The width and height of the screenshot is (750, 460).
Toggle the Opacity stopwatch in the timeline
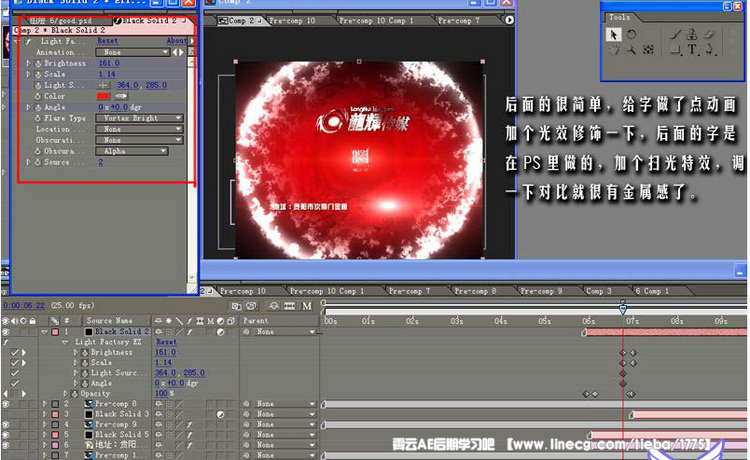(75, 394)
